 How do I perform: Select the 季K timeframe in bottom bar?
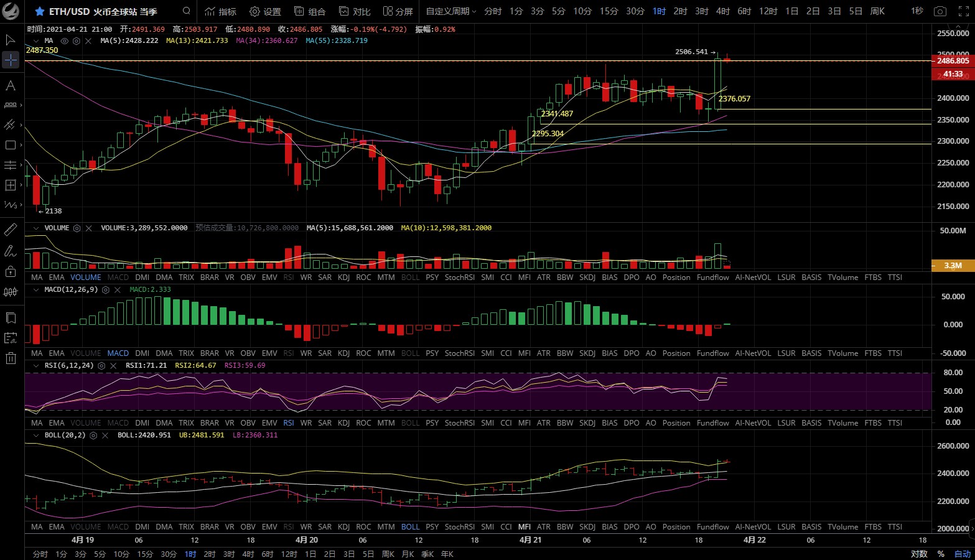click(x=427, y=554)
